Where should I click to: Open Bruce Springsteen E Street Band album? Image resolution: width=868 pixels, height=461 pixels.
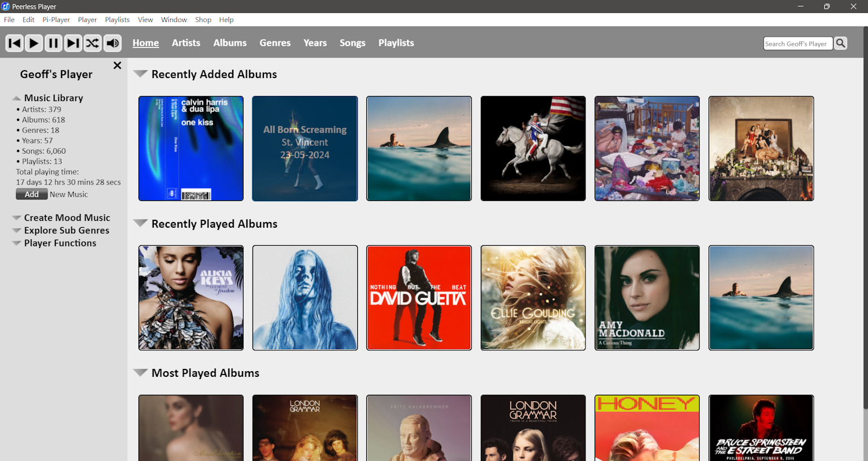pyautogui.click(x=761, y=428)
